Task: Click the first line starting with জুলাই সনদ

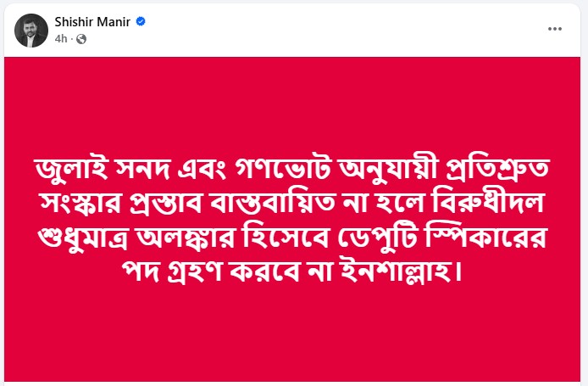Action: click(293, 168)
